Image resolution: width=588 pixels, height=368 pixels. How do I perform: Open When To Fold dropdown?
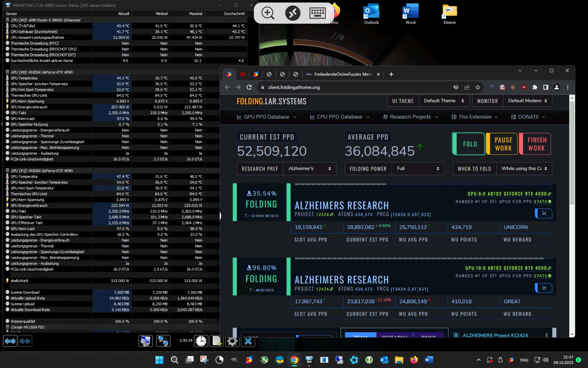[x=524, y=168]
